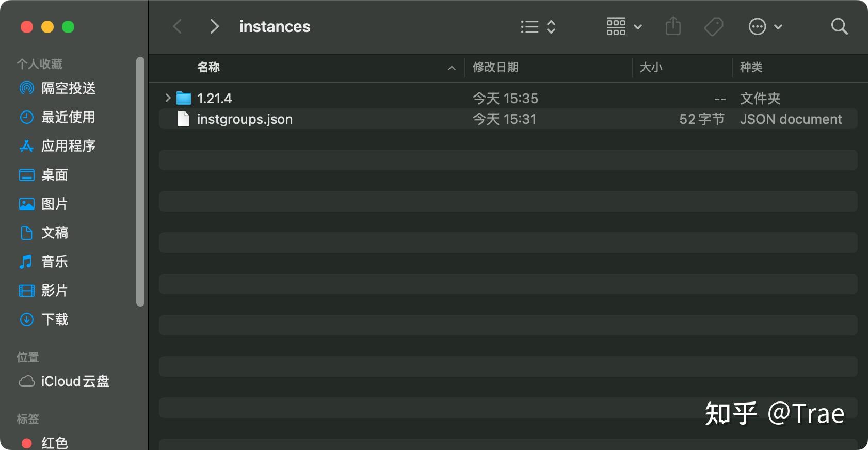The image size is (868, 450).
Task: Toggle sort order on Name (名称) column
Action: (208, 67)
